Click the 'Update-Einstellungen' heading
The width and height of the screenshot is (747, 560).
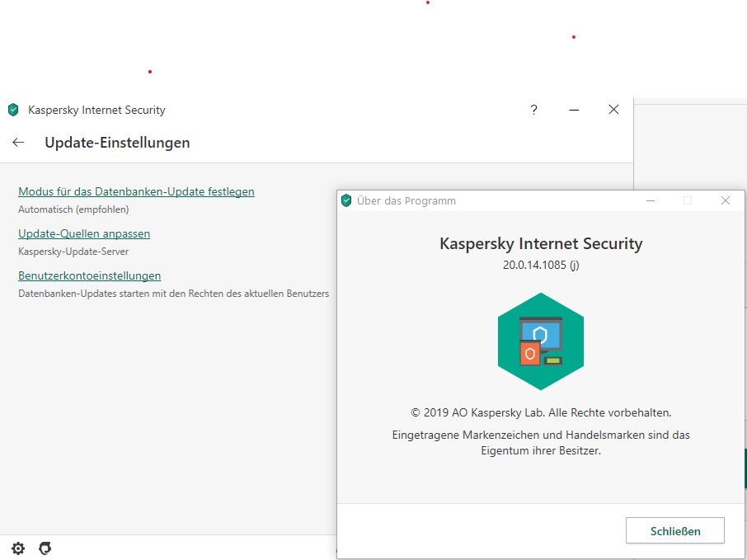(x=117, y=143)
